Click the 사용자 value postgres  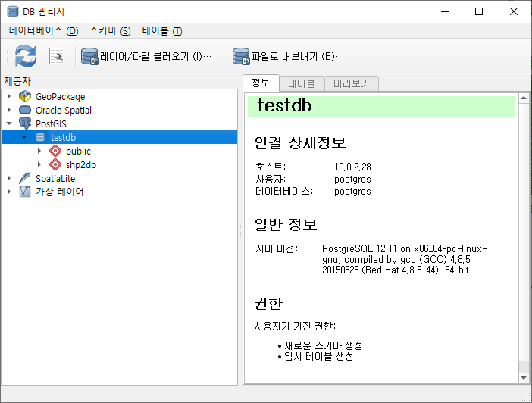[x=352, y=179]
